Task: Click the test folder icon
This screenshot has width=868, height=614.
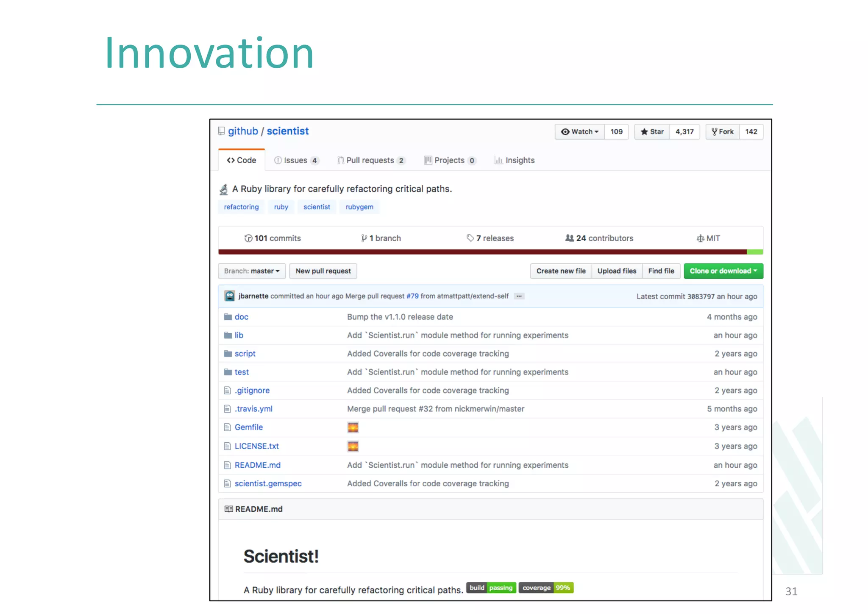Action: coord(228,372)
